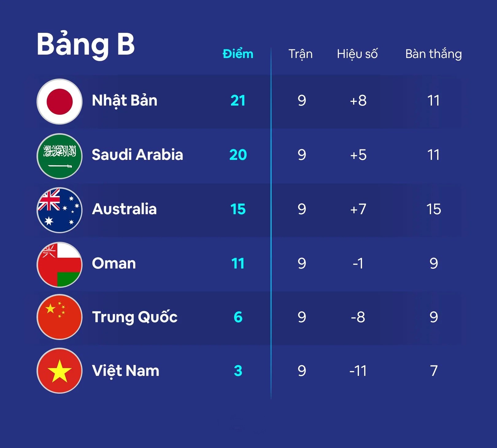Viewport: 497px width, 448px height.
Task: Open the Nhật Bản team name
Action: click(x=125, y=101)
